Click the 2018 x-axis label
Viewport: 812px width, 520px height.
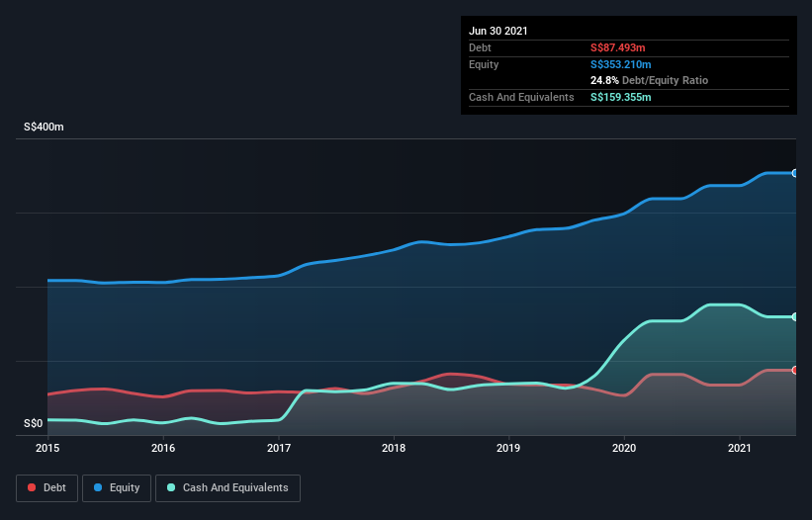pyautogui.click(x=394, y=448)
